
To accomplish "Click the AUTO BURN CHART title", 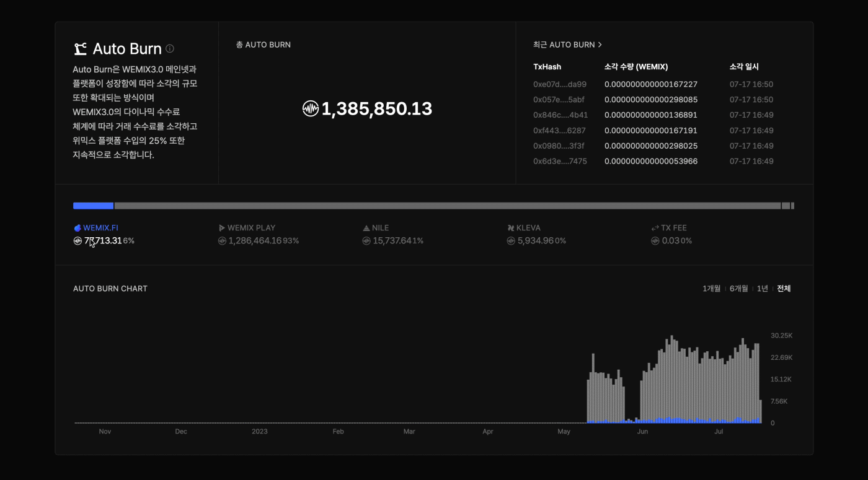I will pos(110,289).
